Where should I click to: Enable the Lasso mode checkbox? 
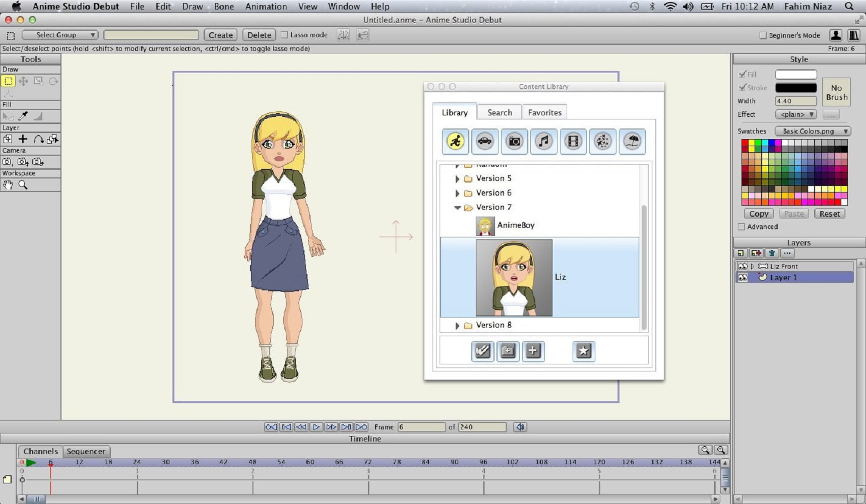click(284, 35)
